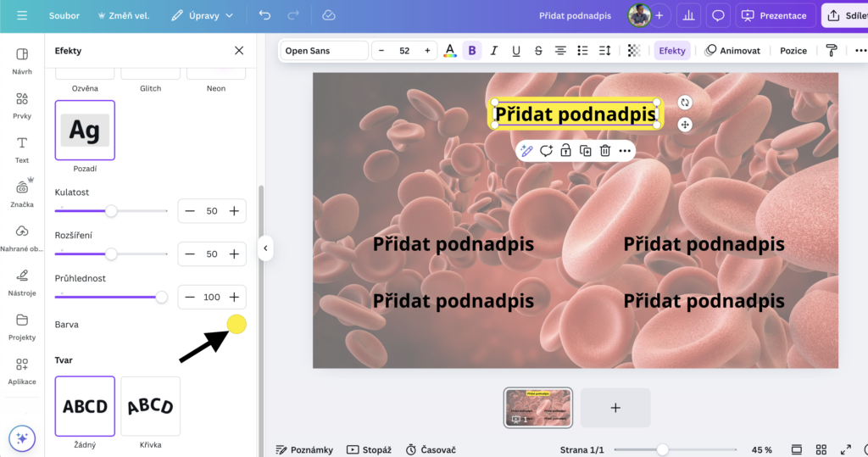This screenshot has width=868, height=457.
Task: Start the Prezentace presentation
Action: 775,15
